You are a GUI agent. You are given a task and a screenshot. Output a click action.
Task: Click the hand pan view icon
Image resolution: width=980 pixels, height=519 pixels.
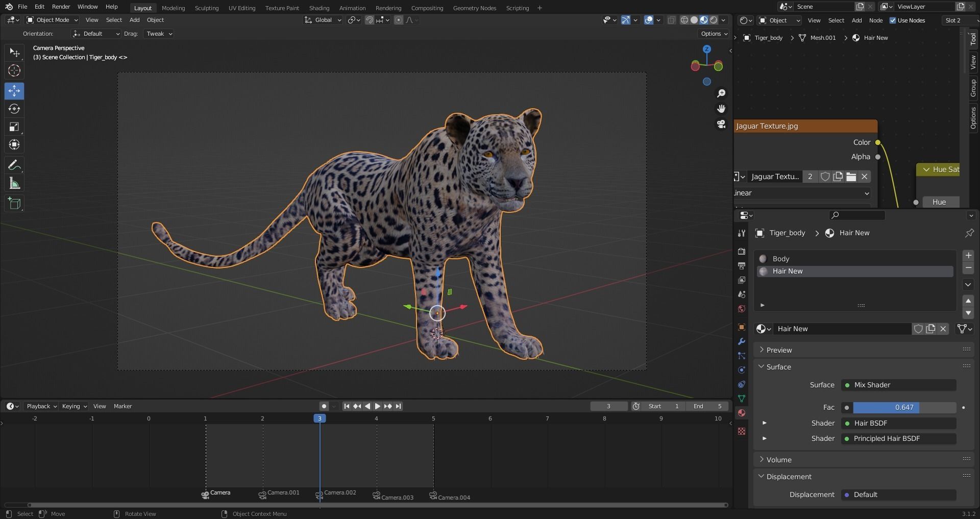point(721,109)
